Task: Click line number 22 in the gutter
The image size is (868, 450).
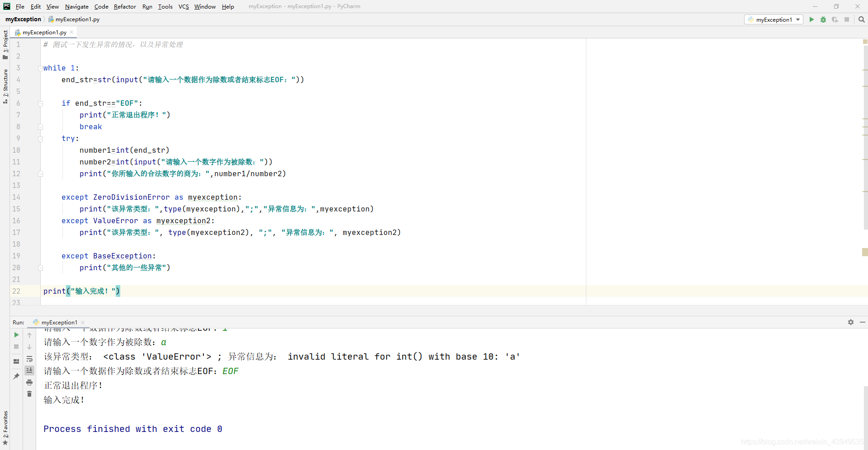Action: click(16, 291)
